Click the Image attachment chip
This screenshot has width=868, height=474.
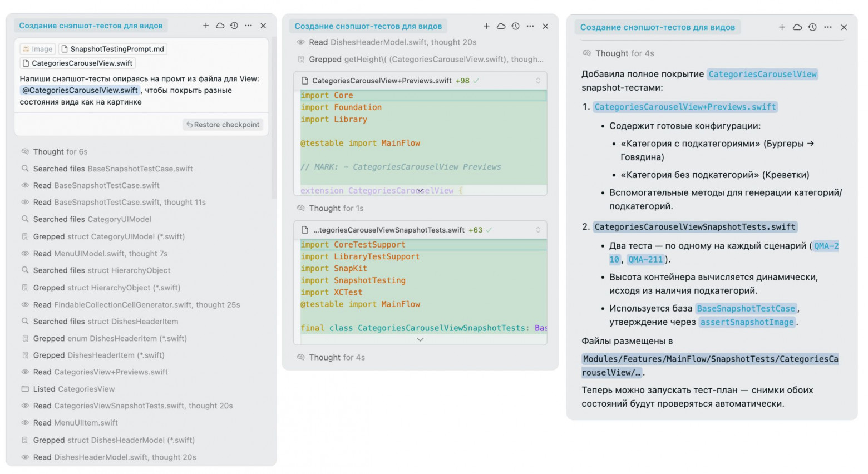coord(37,49)
